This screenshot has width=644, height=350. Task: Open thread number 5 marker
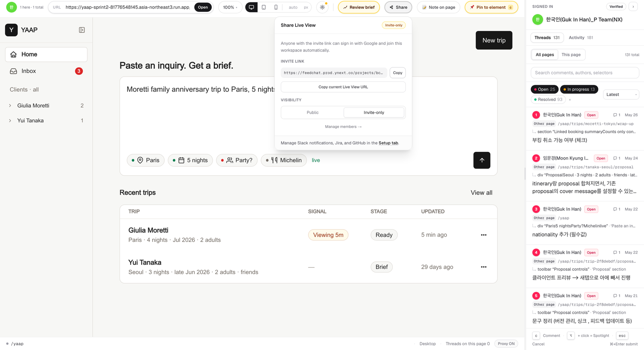536,296
